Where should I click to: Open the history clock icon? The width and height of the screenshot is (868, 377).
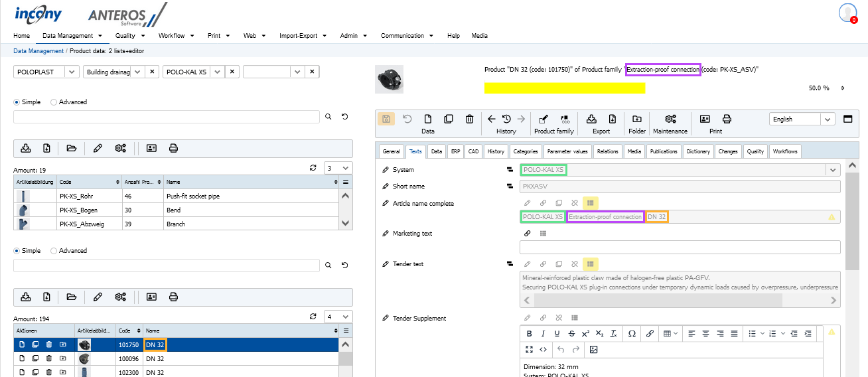click(x=506, y=119)
